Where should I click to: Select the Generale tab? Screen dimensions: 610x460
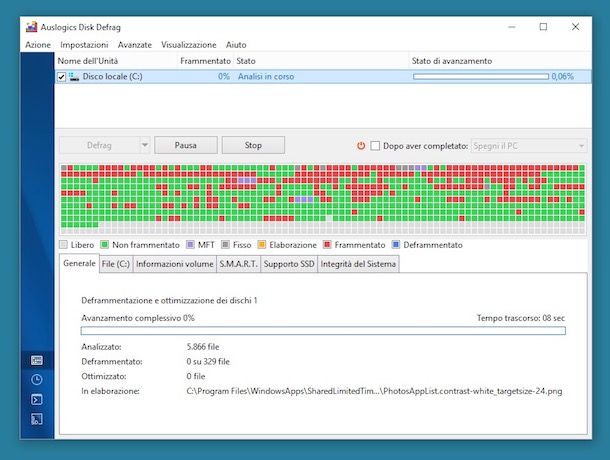pos(79,263)
